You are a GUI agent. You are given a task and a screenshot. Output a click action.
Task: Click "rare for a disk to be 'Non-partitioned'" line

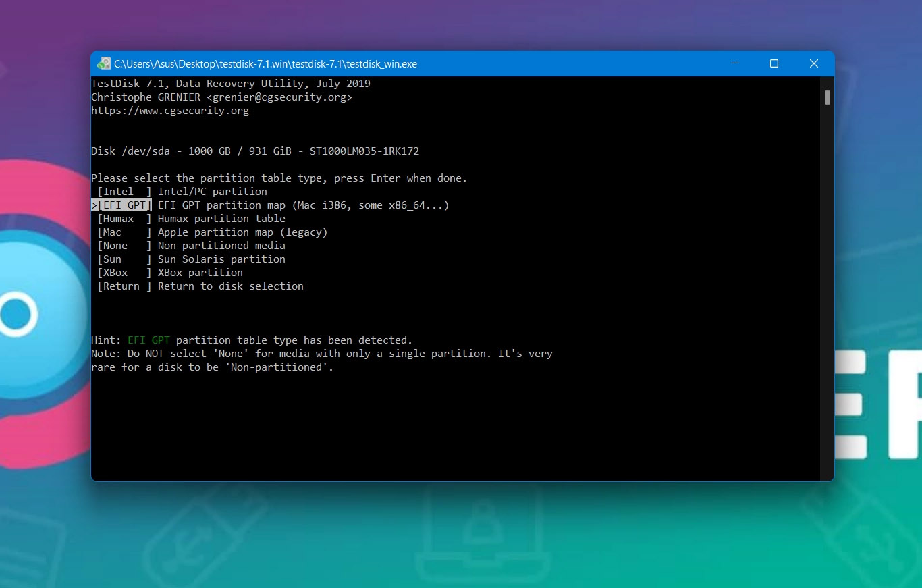pos(213,367)
